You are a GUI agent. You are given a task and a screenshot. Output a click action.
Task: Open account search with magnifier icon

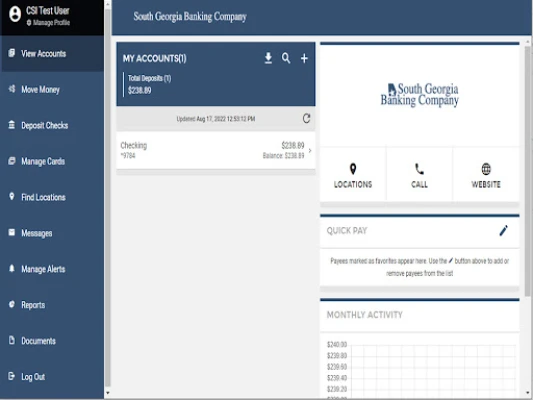[x=286, y=58]
